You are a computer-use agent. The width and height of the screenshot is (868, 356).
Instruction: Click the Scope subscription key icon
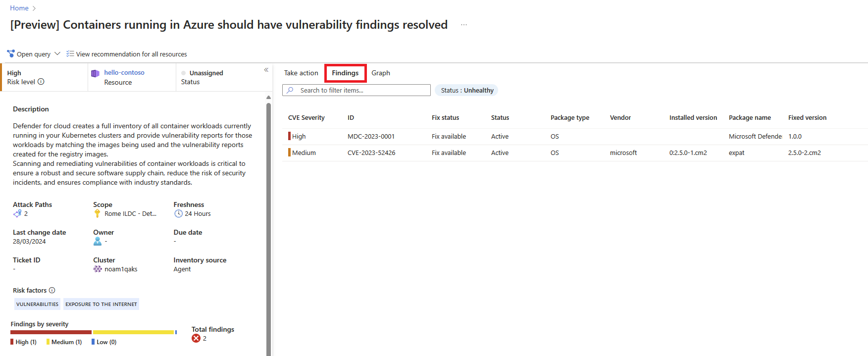tap(98, 213)
